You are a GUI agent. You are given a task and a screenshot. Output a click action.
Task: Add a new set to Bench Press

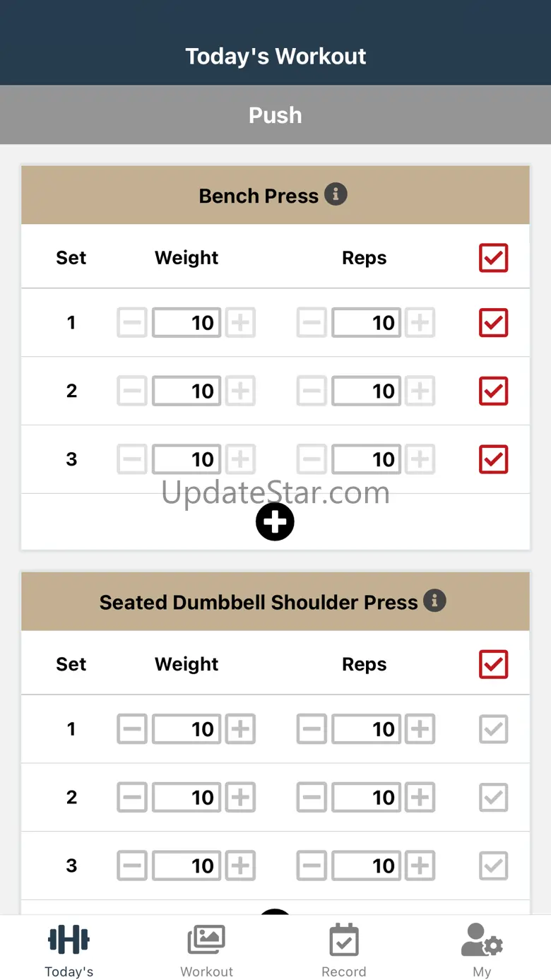coord(275,522)
